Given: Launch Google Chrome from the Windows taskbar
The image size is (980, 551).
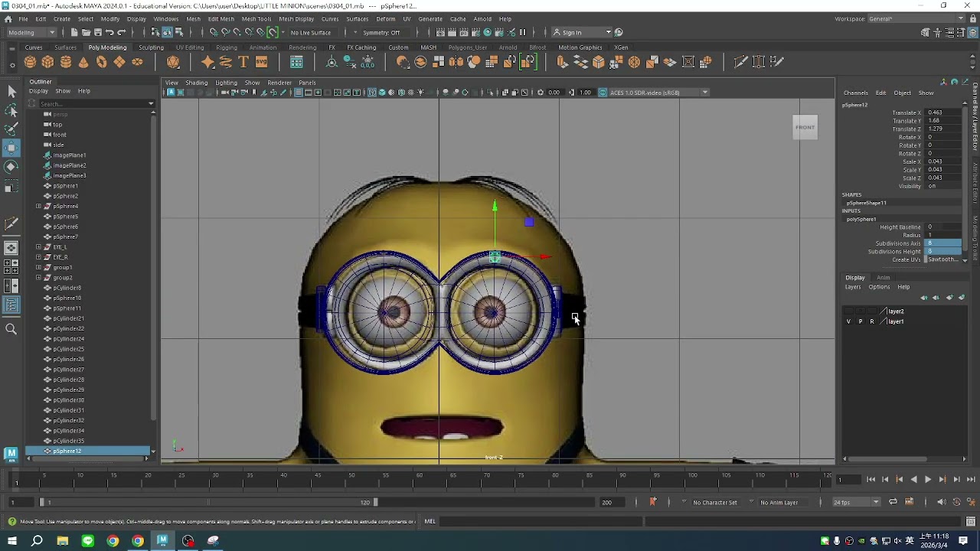Looking at the screenshot, I should [113, 541].
